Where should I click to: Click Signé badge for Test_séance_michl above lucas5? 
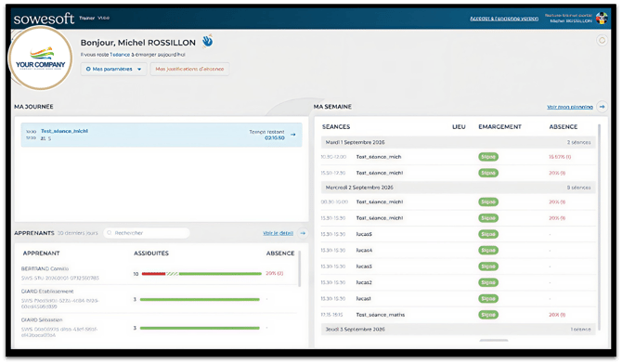488,218
